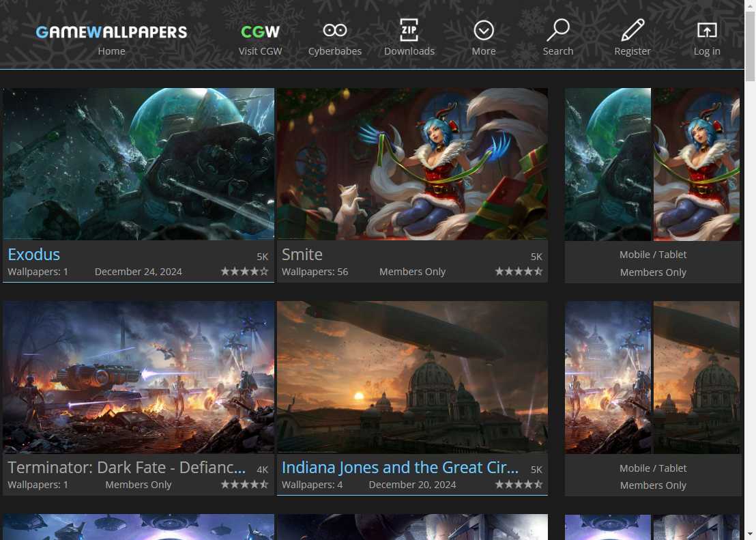Click the Register pencil icon
Screen dimensions: 756x540
tap(633, 30)
